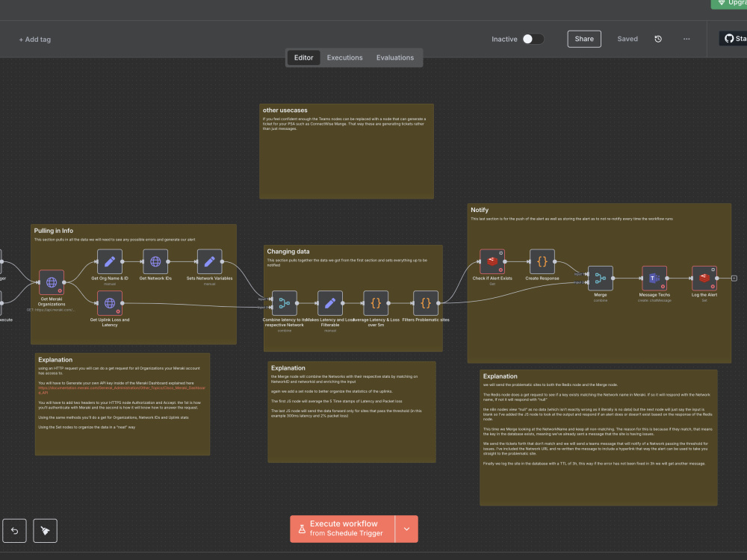
Task: Click the GitHub Star button
Action: (734, 39)
